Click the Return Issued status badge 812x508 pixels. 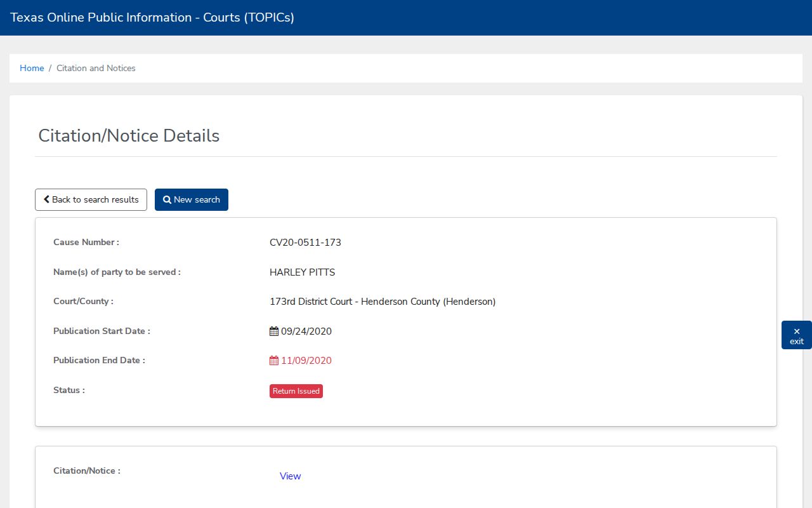pyautogui.click(x=296, y=391)
